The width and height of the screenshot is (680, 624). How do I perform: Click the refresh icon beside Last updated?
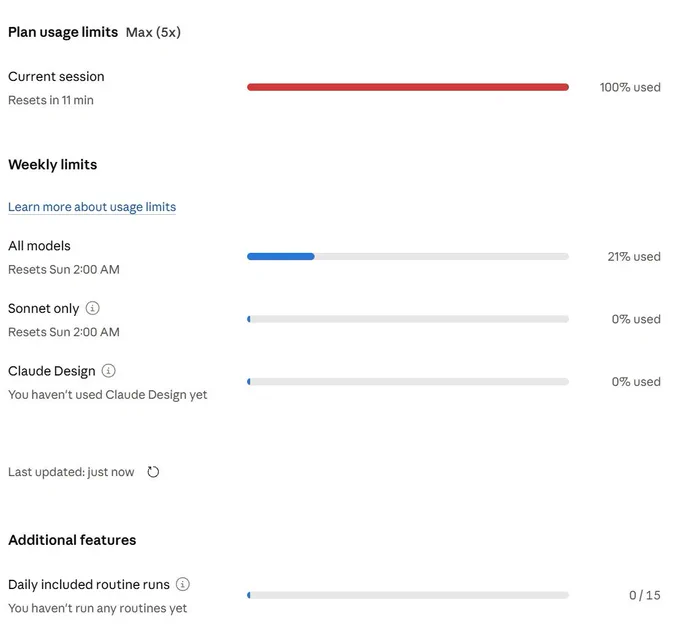(153, 471)
